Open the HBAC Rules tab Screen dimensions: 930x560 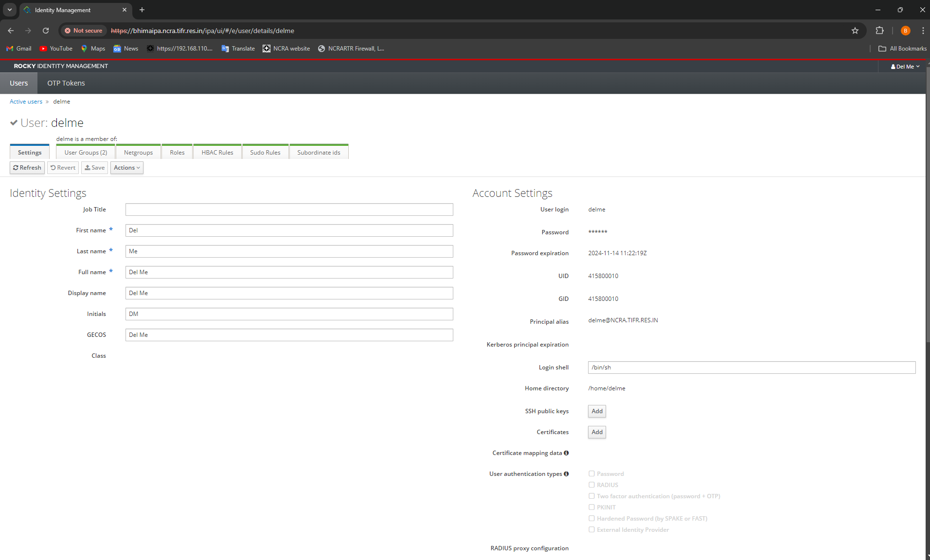tap(217, 152)
